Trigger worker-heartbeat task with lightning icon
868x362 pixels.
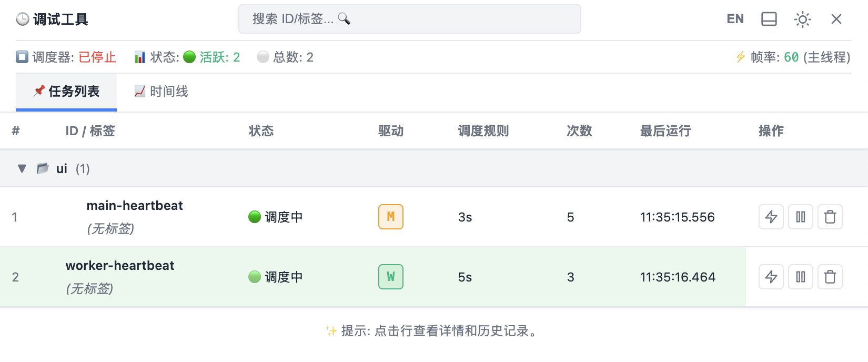pyautogui.click(x=771, y=277)
